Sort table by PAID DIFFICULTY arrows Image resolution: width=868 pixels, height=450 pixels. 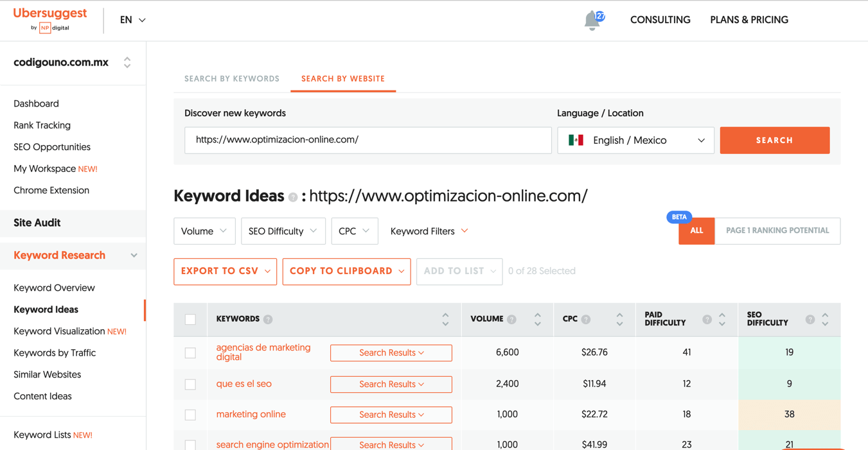pyautogui.click(x=722, y=319)
